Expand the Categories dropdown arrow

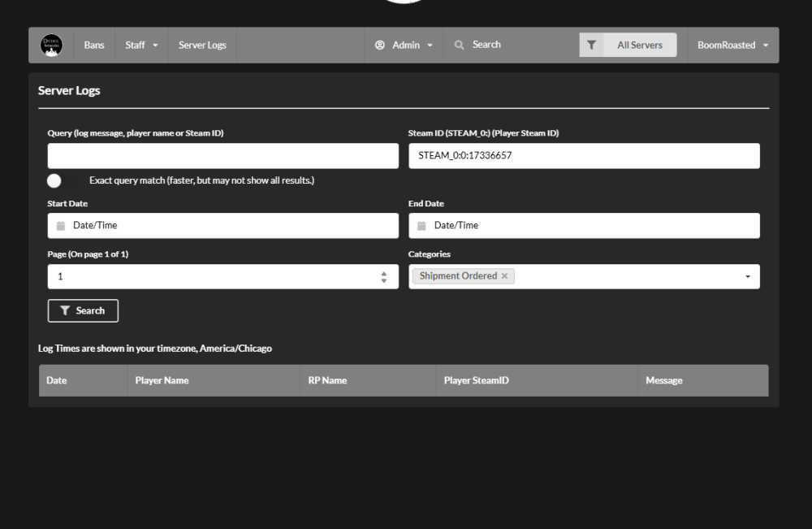click(x=747, y=277)
